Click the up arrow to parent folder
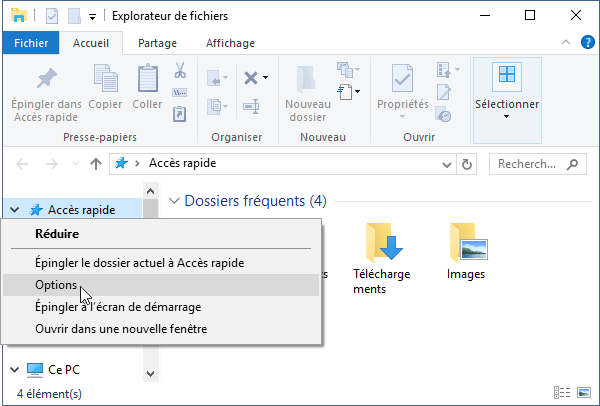The width and height of the screenshot is (600, 406). (x=96, y=164)
